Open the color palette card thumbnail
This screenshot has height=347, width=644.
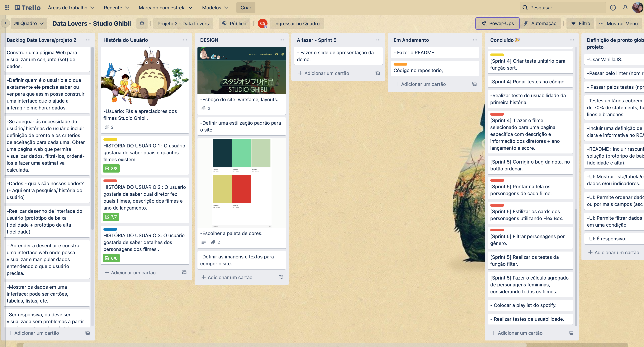pyautogui.click(x=241, y=183)
